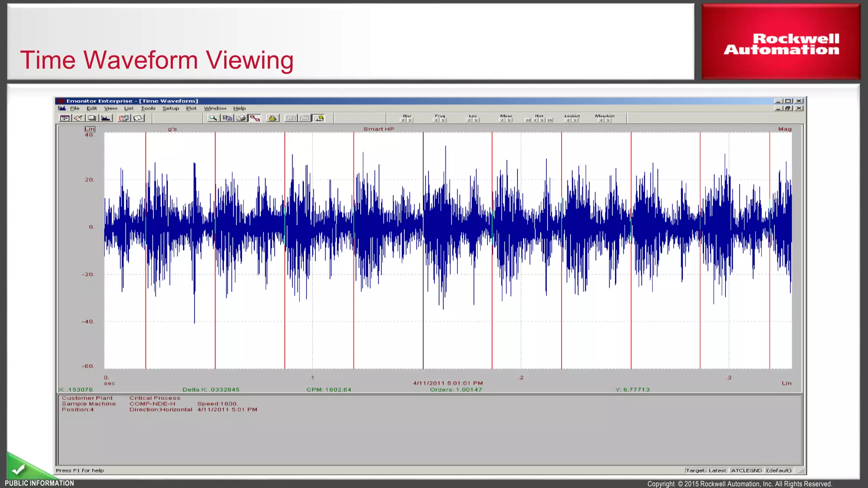Click the magnifying glass zoom icon

[x=213, y=118]
